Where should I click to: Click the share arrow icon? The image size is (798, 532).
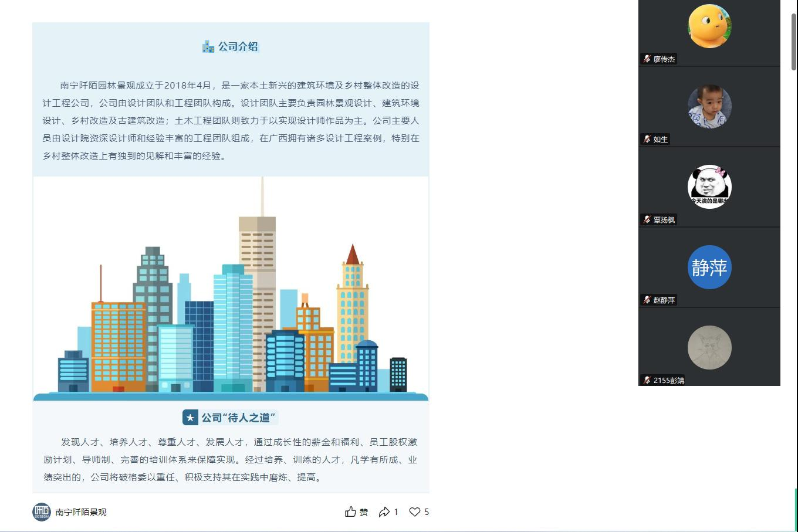[384, 512]
